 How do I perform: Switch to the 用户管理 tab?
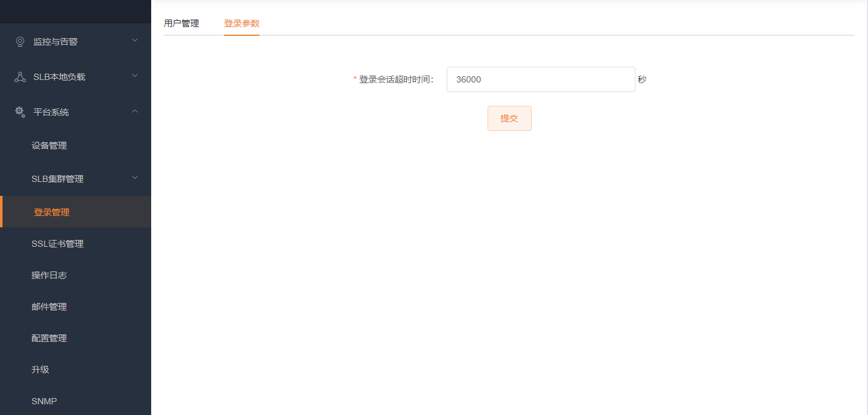click(x=181, y=23)
